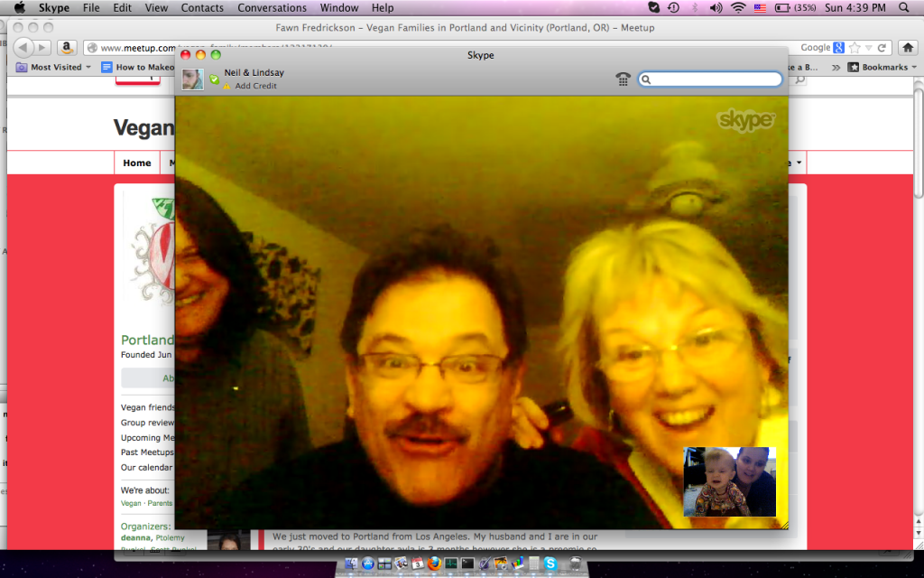Open the Most Visited bookmarks dropdown
The image size is (924, 578).
(53, 67)
